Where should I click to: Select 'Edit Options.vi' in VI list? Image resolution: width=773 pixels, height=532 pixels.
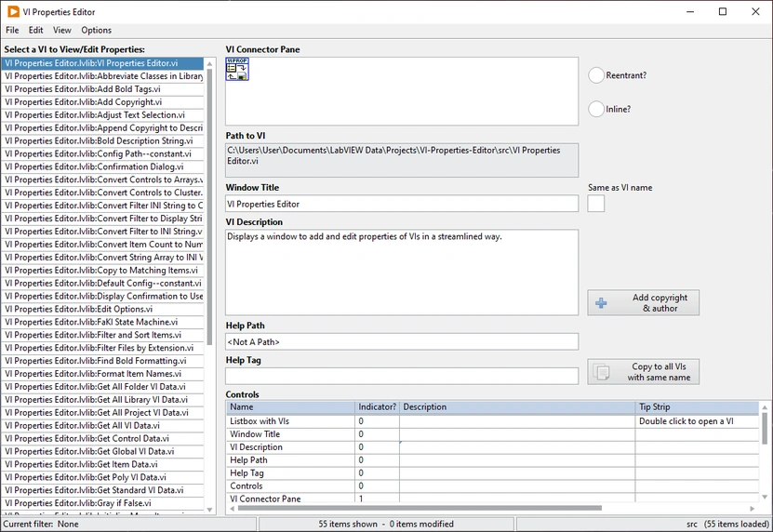pyautogui.click(x=102, y=309)
